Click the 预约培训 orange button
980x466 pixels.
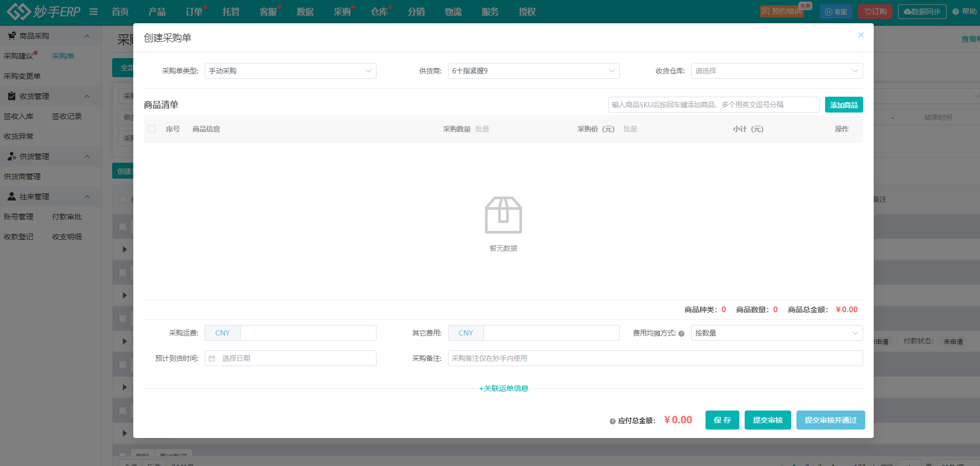point(782,11)
